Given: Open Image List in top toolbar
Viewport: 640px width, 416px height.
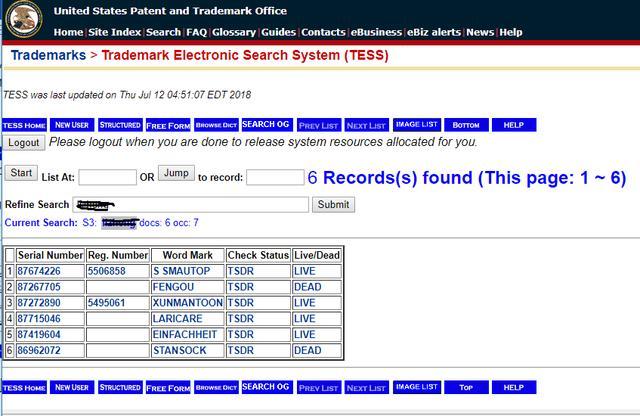Looking at the screenshot, I should (x=416, y=125).
